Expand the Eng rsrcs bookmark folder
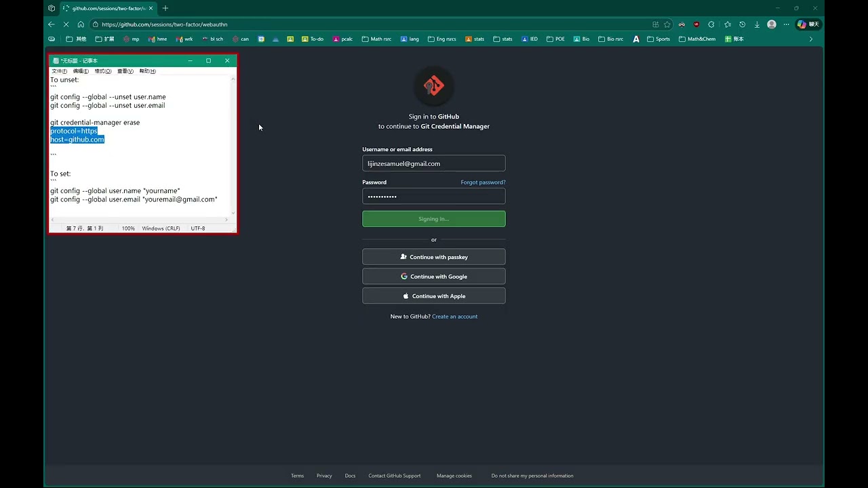Screen dimensions: 868x488 tap(441, 39)
